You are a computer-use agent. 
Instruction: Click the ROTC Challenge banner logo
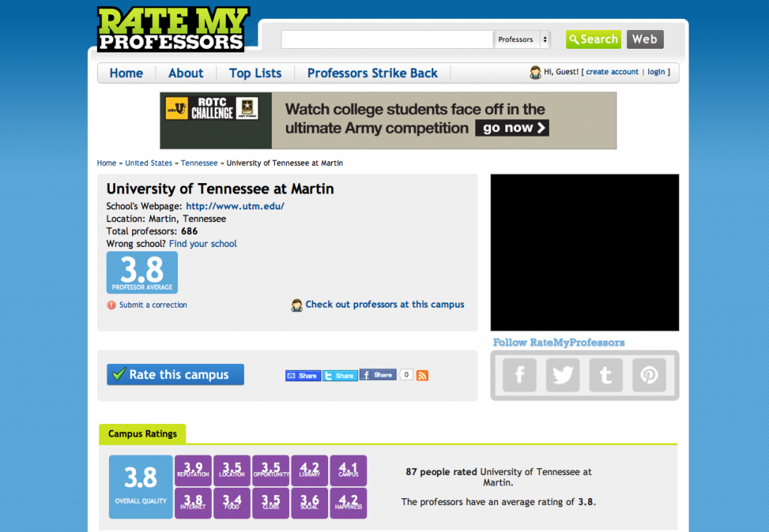(x=212, y=108)
